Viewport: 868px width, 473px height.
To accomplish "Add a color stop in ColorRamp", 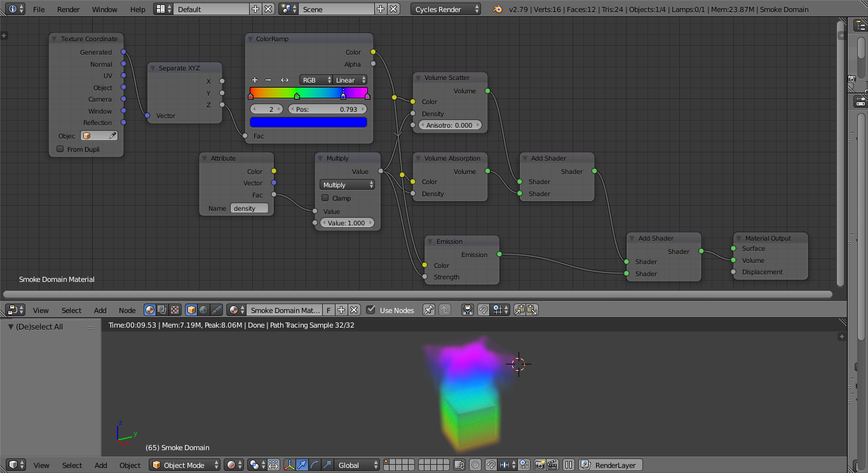I will tap(255, 80).
